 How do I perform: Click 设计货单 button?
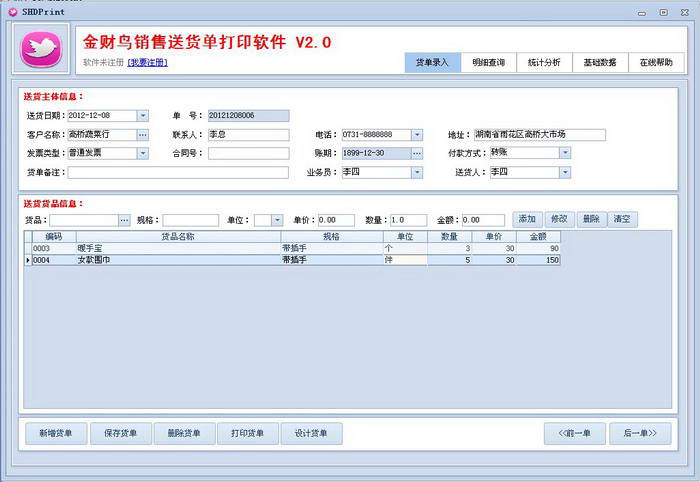pos(311,433)
